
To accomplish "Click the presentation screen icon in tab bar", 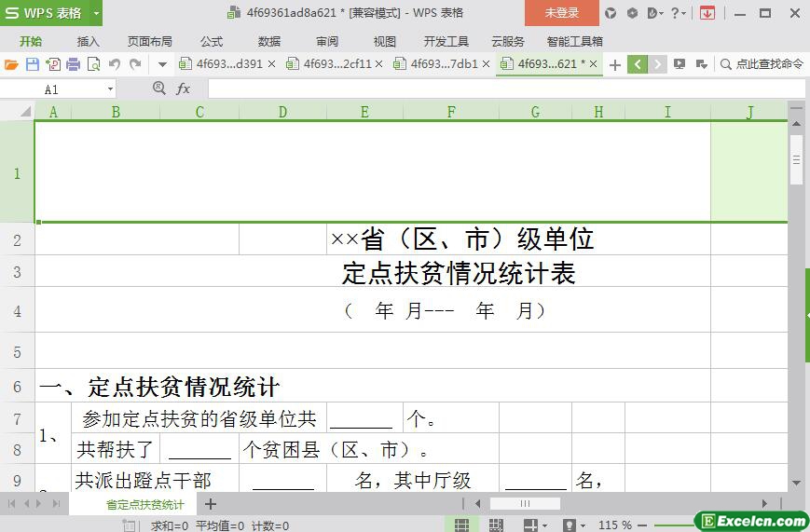I will pyautogui.click(x=680, y=64).
